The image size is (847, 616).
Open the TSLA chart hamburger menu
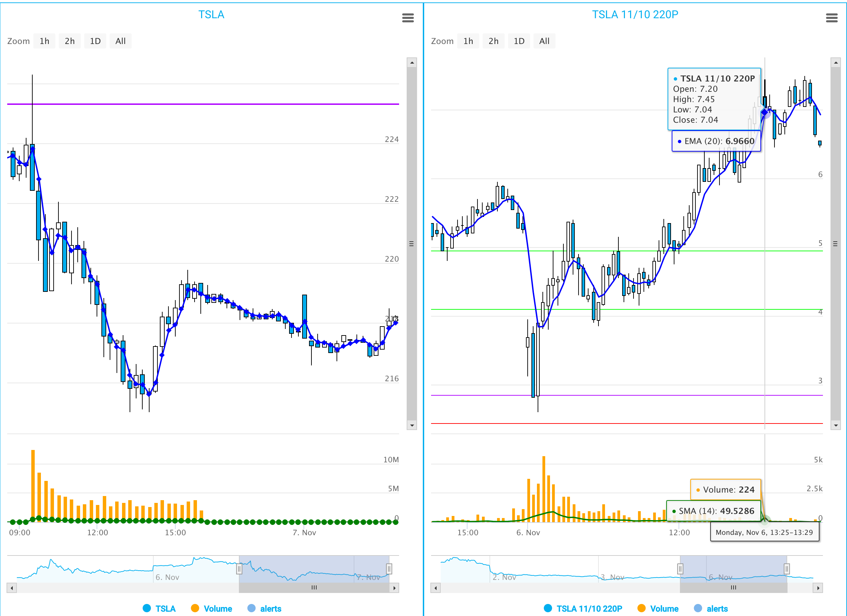point(408,18)
